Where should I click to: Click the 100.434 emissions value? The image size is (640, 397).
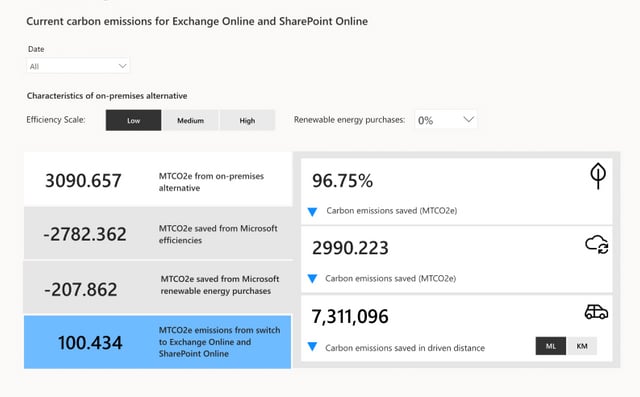click(90, 343)
